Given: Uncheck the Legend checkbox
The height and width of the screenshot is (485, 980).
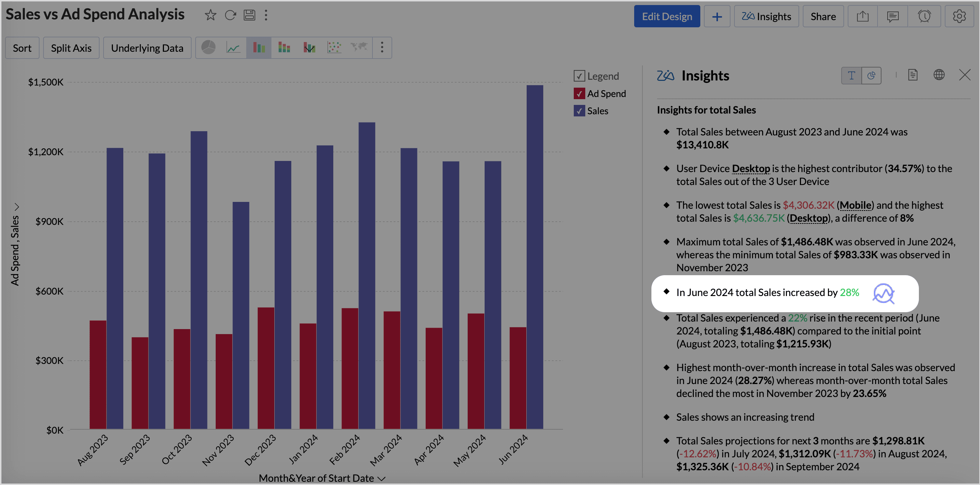Looking at the screenshot, I should [579, 76].
